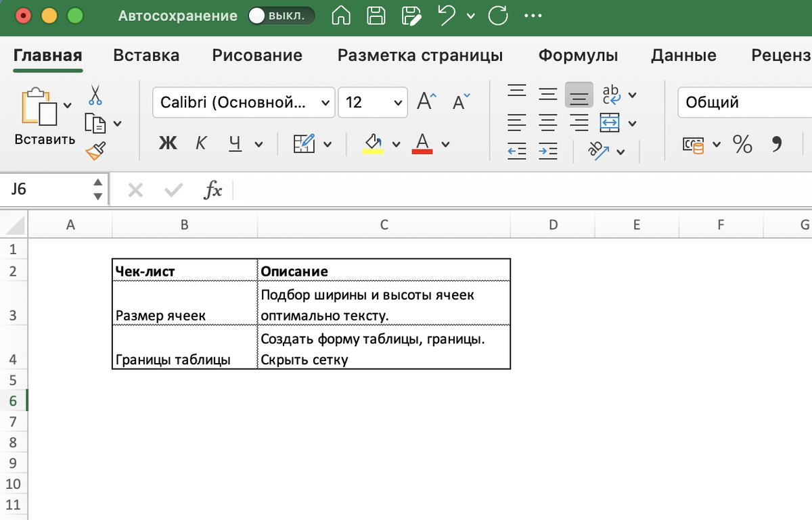This screenshot has width=812, height=520.
Task: Expand the copy options arrow
Action: coord(118,123)
